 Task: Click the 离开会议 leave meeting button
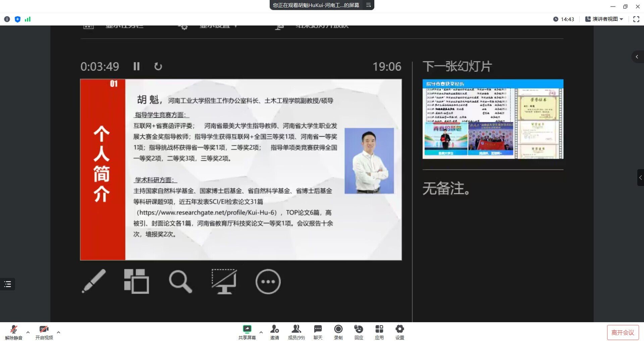(623, 332)
